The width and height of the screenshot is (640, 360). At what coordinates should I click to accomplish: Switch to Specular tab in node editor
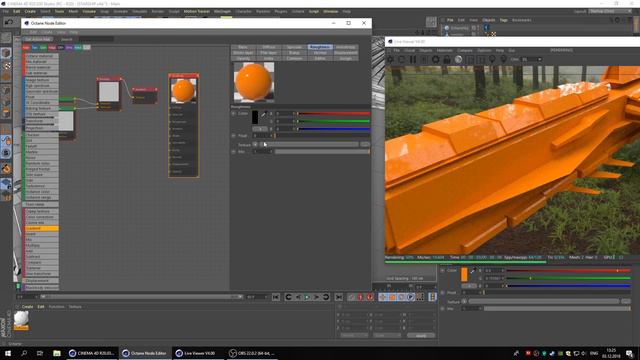294,47
